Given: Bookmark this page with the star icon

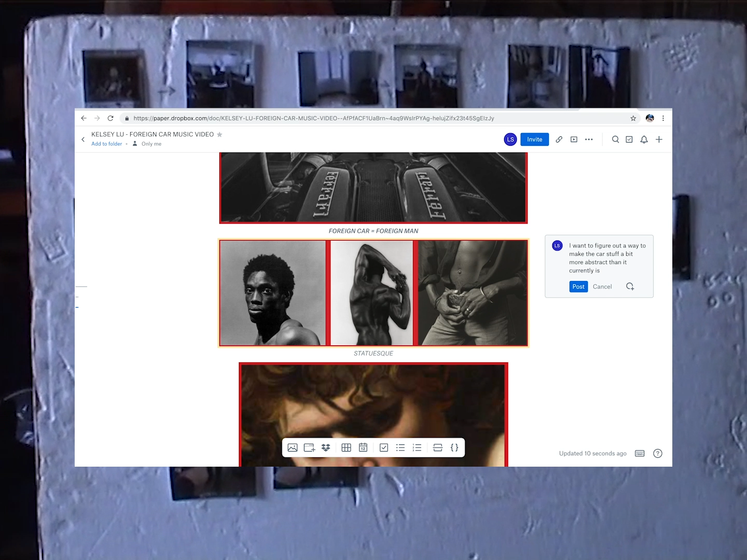Looking at the screenshot, I should tap(633, 118).
